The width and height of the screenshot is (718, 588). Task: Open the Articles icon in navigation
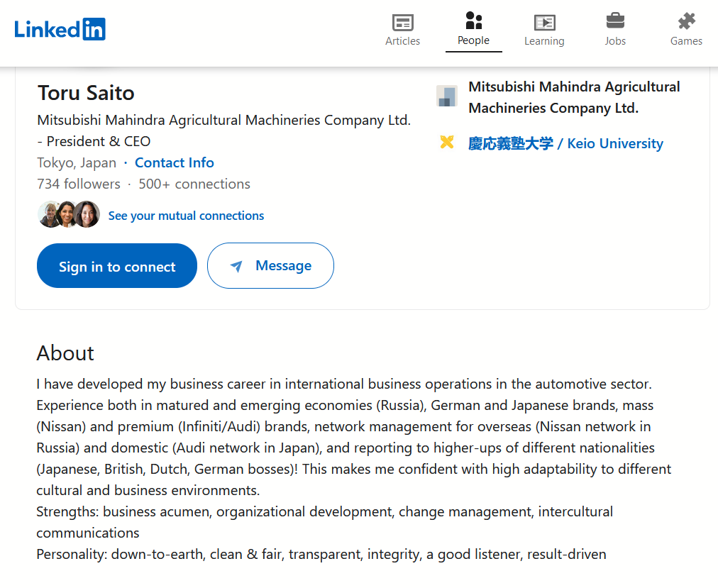pyautogui.click(x=402, y=22)
